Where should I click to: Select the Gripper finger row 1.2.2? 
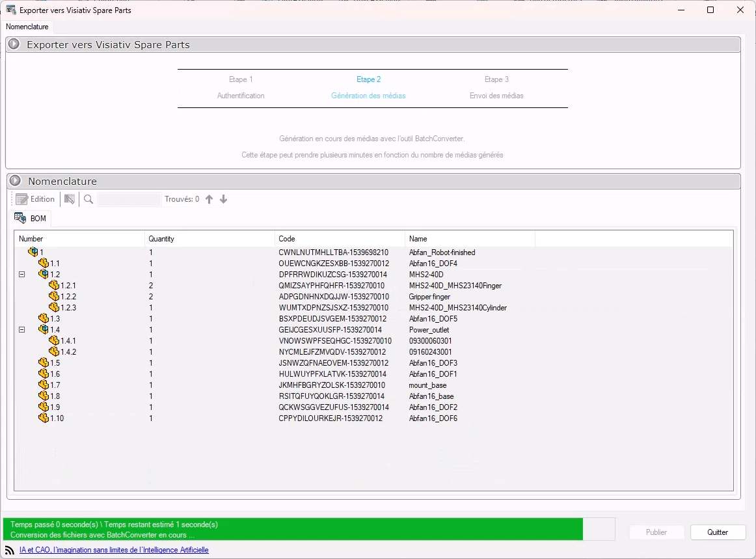[x=429, y=296]
